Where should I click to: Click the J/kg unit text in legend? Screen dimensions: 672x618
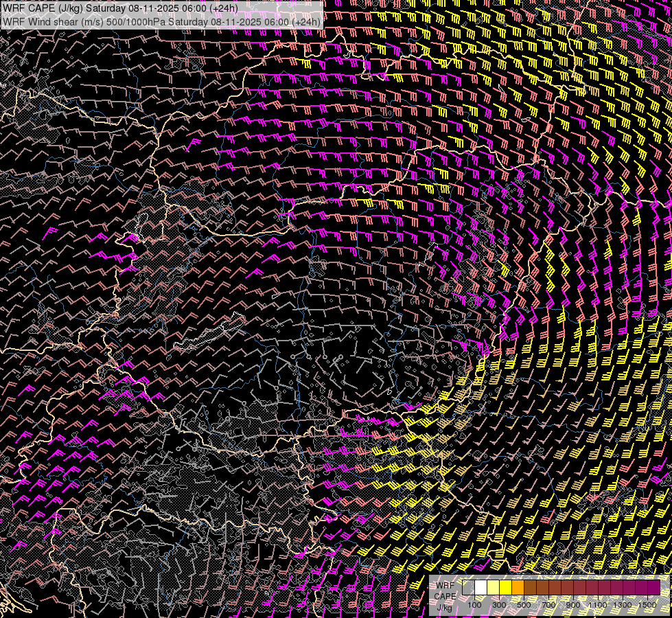(445, 607)
